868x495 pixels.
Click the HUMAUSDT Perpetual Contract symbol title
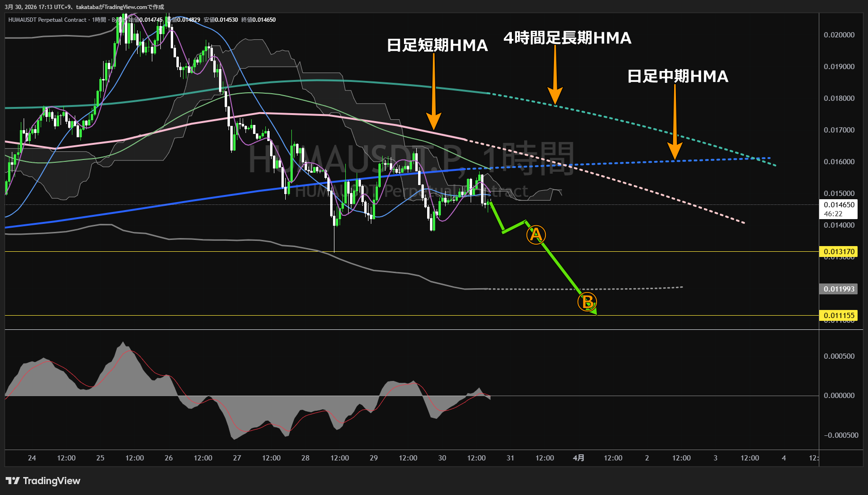(x=47, y=20)
